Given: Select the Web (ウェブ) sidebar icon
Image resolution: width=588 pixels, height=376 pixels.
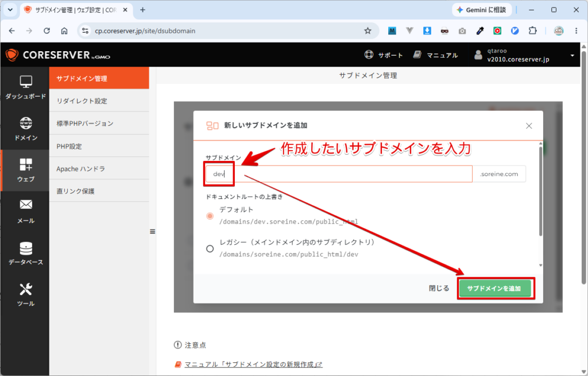Looking at the screenshot, I should click(x=25, y=170).
